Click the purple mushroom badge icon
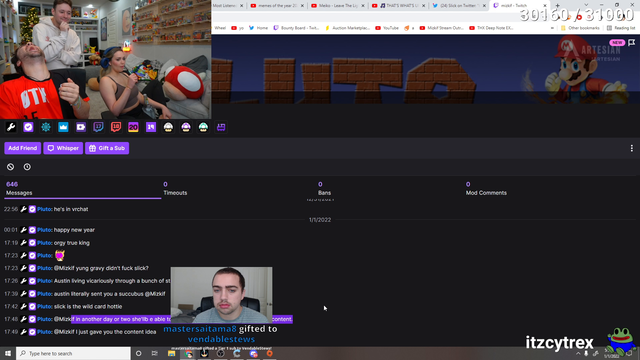This screenshot has width=640, height=360. point(186,127)
